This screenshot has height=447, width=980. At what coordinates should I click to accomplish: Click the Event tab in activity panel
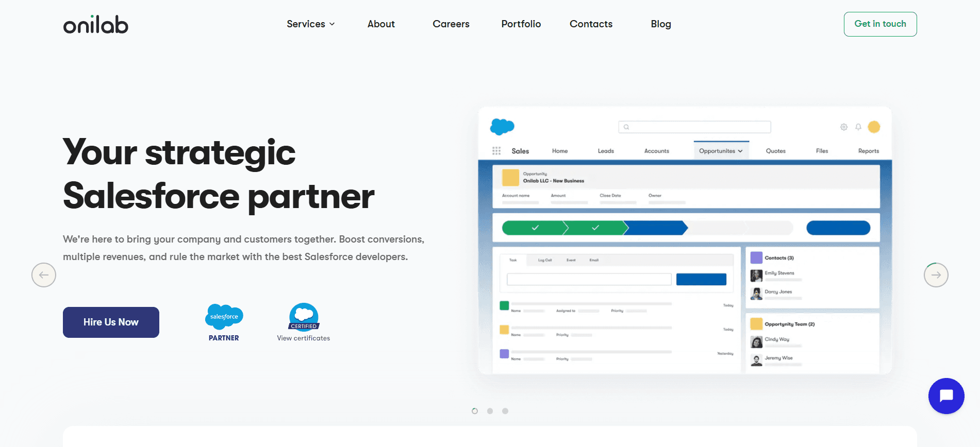point(571,260)
